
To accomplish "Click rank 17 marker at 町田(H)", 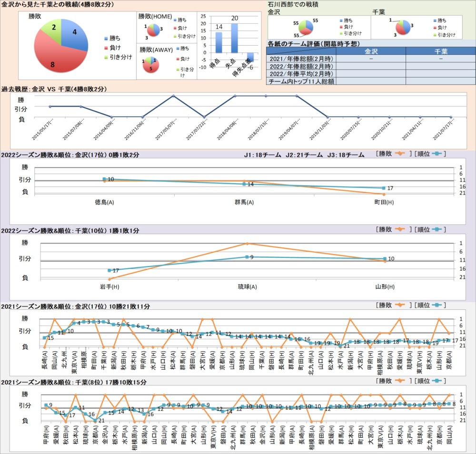I will 383,188.
